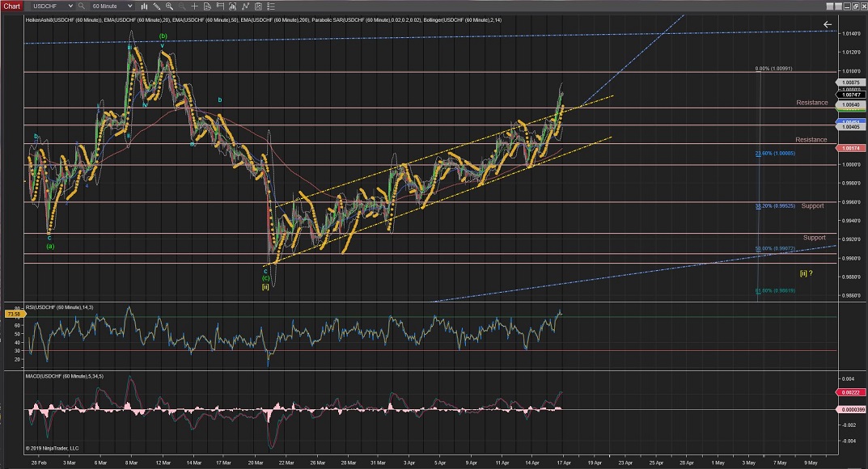
Task: Click the 3 Apr date label
Action: (x=409, y=463)
